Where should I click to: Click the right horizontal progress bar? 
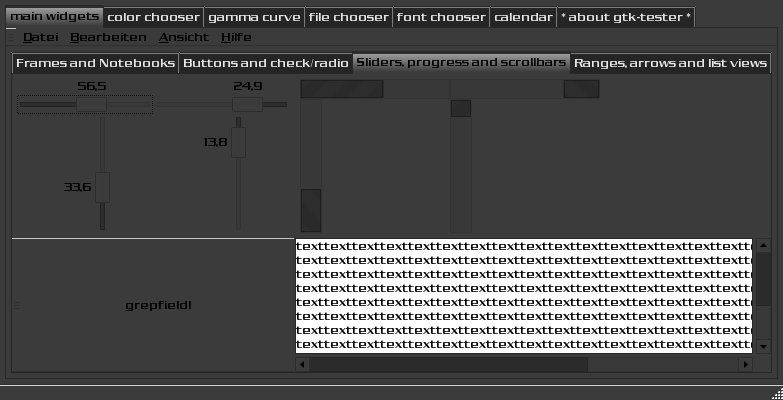click(x=524, y=89)
